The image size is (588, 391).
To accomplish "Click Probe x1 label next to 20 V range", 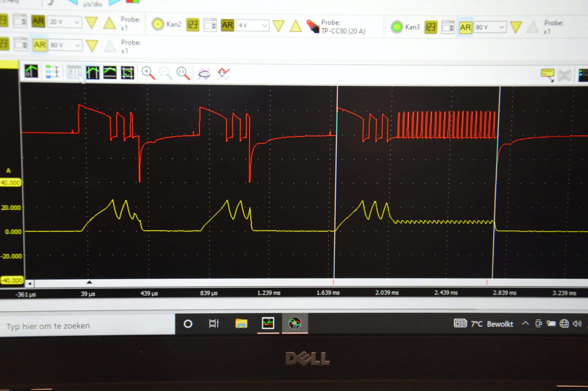I will (130, 23).
